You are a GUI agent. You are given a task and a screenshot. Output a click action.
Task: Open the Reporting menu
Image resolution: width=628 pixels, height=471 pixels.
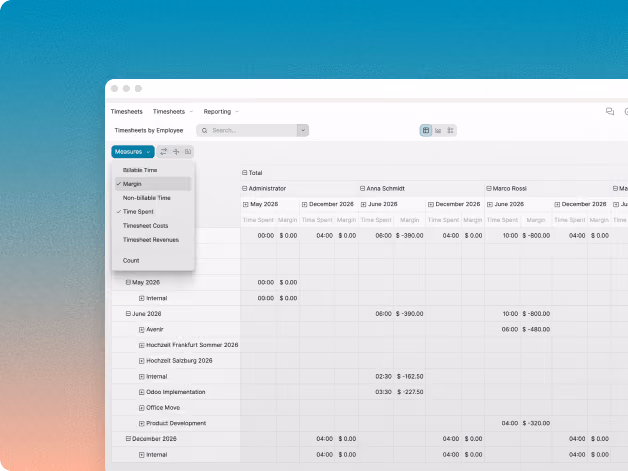point(221,111)
